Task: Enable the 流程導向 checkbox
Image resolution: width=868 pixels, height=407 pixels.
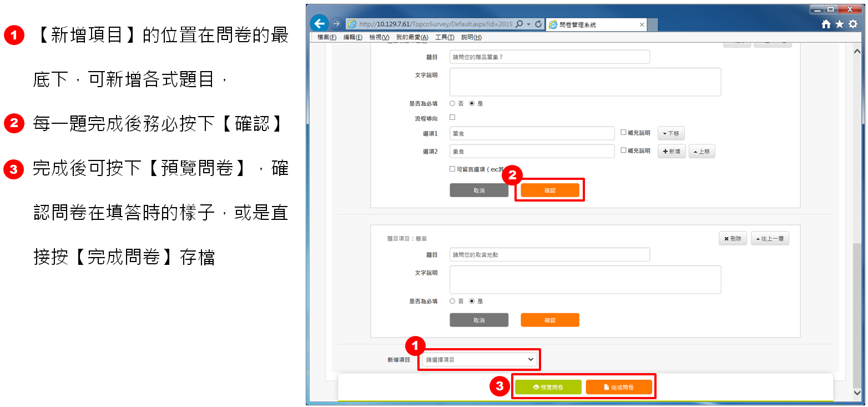Action: pyautogui.click(x=452, y=117)
